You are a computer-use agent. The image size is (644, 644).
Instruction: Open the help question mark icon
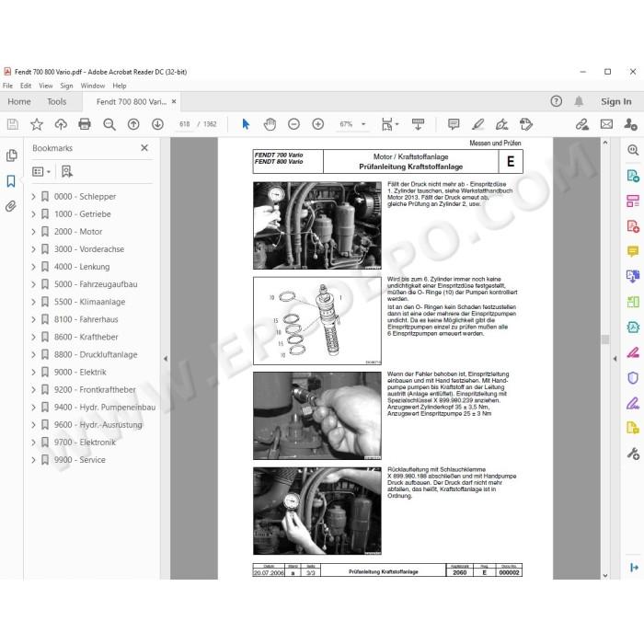point(556,101)
